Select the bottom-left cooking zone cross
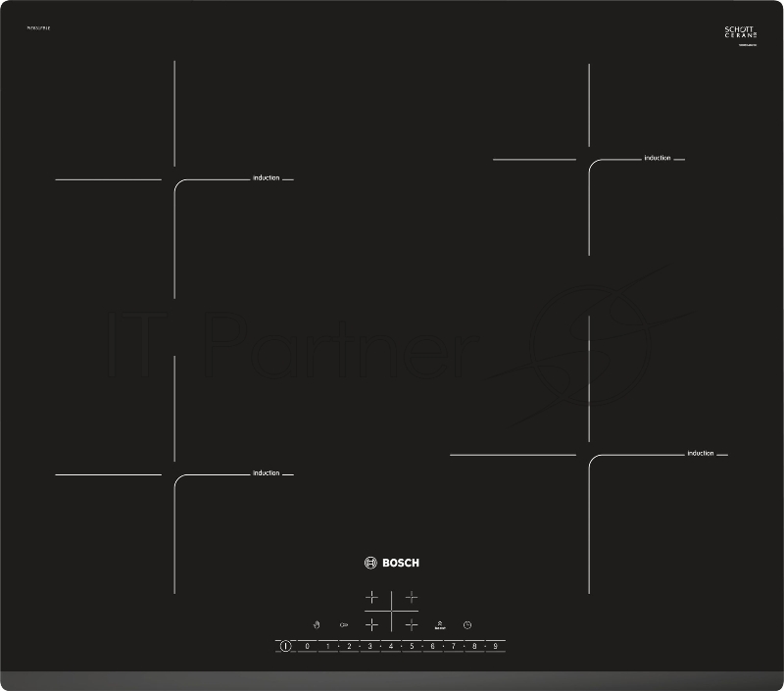The width and height of the screenshot is (784, 691). (371, 623)
